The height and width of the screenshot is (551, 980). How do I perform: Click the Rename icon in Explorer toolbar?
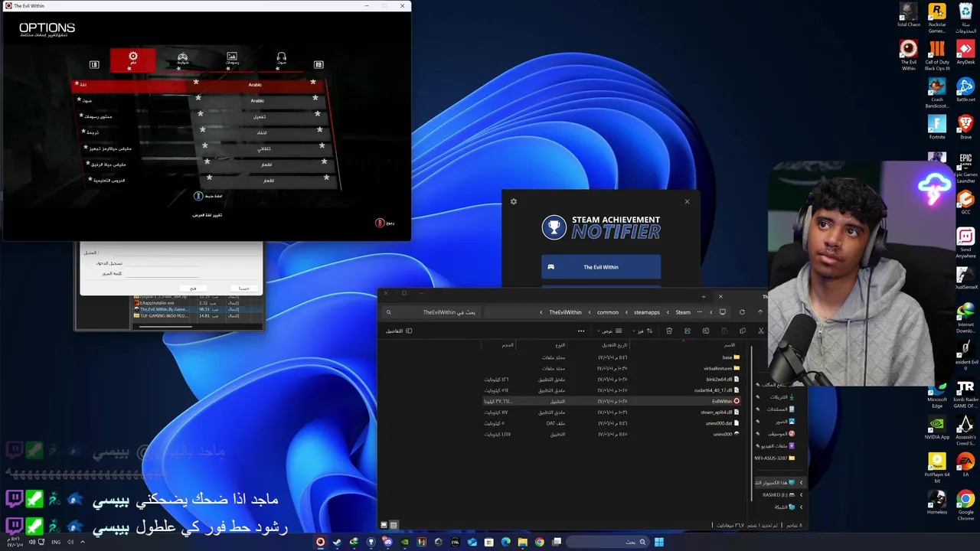click(x=706, y=331)
